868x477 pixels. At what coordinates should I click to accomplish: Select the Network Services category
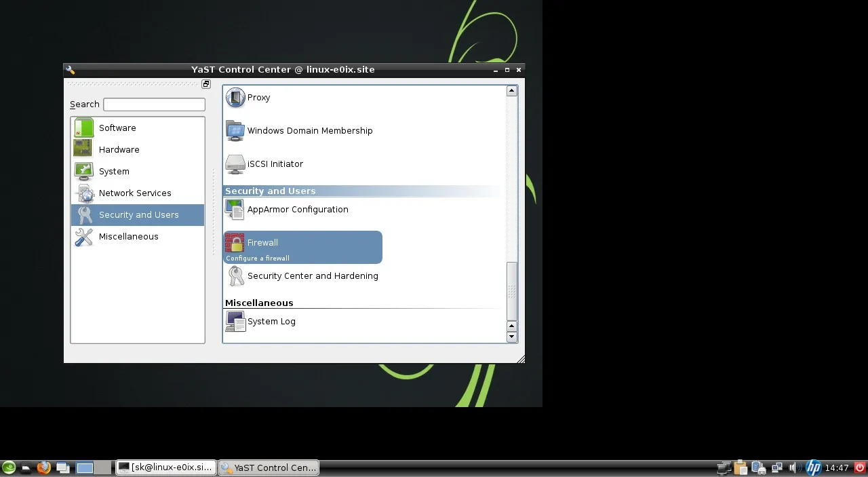[134, 193]
